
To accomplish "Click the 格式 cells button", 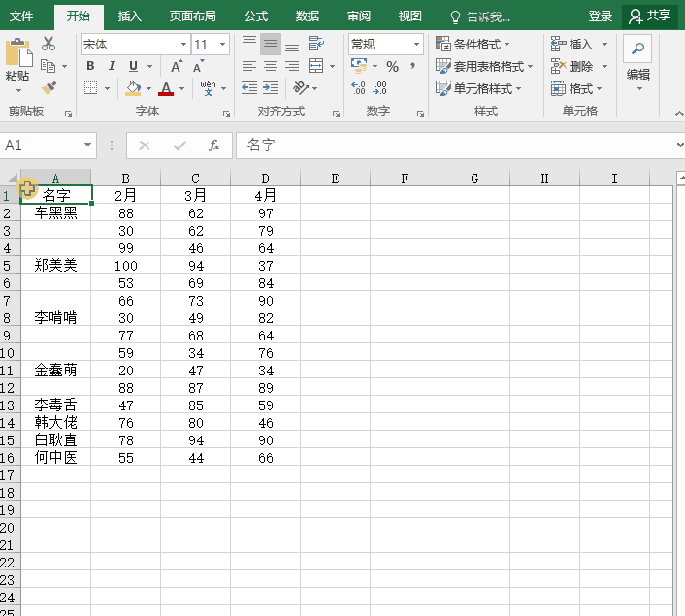I will click(576, 89).
